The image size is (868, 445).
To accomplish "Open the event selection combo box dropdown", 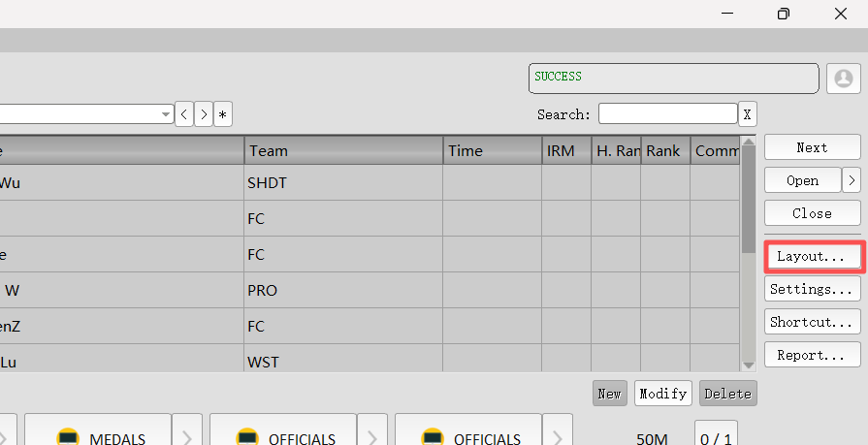I will coord(165,114).
